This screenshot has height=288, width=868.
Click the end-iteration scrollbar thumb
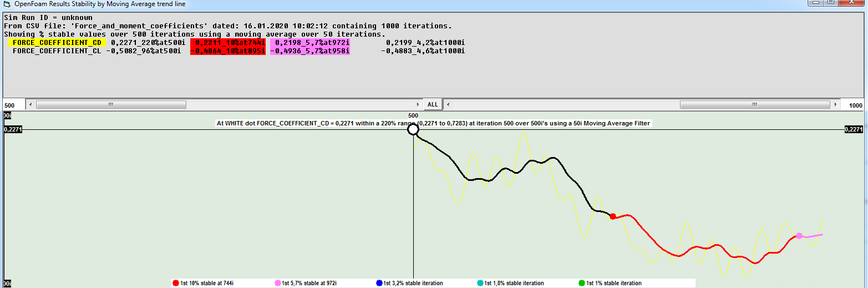(755, 104)
